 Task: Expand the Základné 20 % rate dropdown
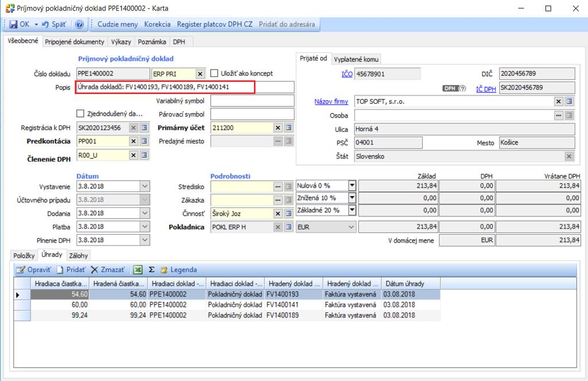click(352, 210)
